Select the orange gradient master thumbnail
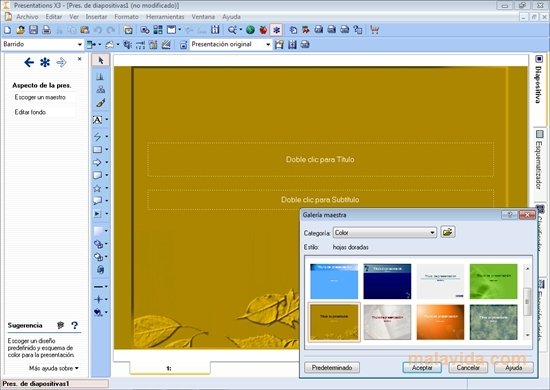Screen dimensions: 550x390 (440, 322)
